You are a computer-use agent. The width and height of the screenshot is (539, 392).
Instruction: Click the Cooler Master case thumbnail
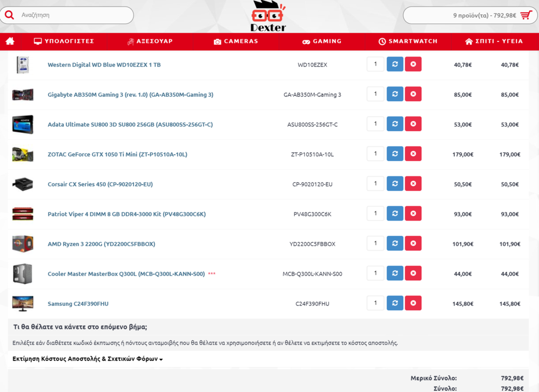pyautogui.click(x=23, y=273)
